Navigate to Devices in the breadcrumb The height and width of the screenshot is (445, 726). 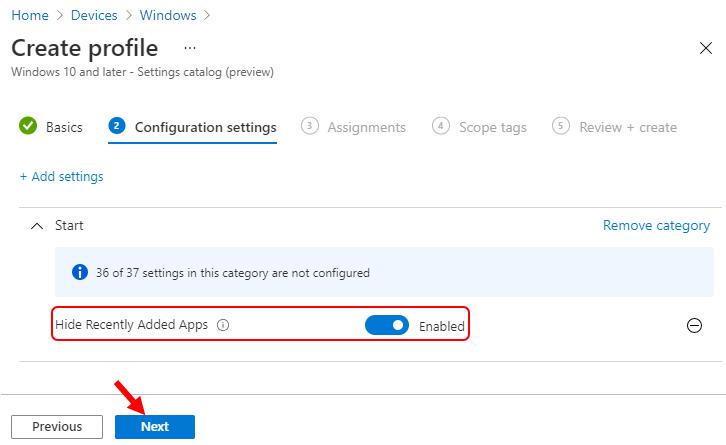94,15
